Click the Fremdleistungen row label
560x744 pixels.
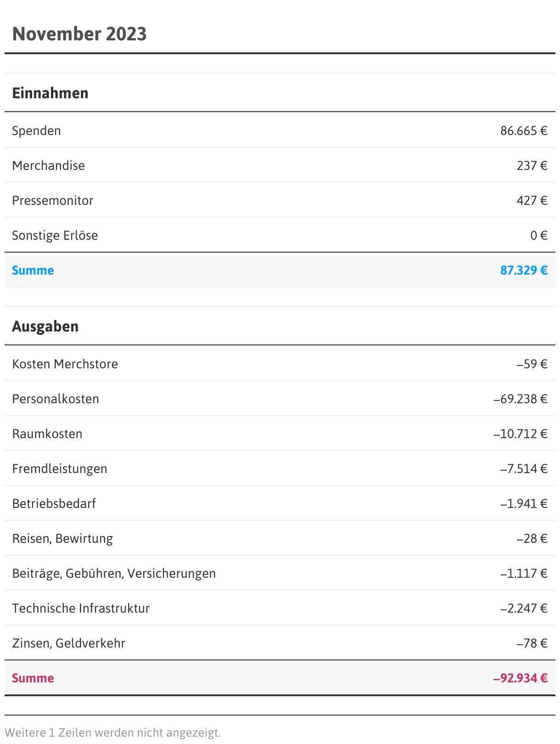(60, 469)
